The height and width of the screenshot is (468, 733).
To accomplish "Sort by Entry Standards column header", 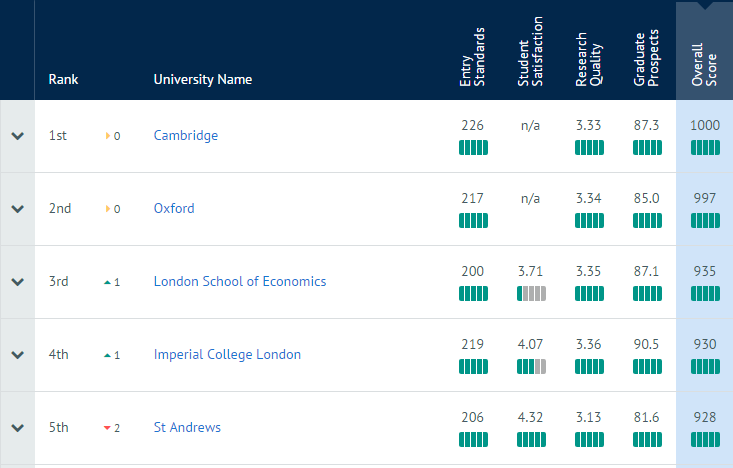I will click(472, 57).
